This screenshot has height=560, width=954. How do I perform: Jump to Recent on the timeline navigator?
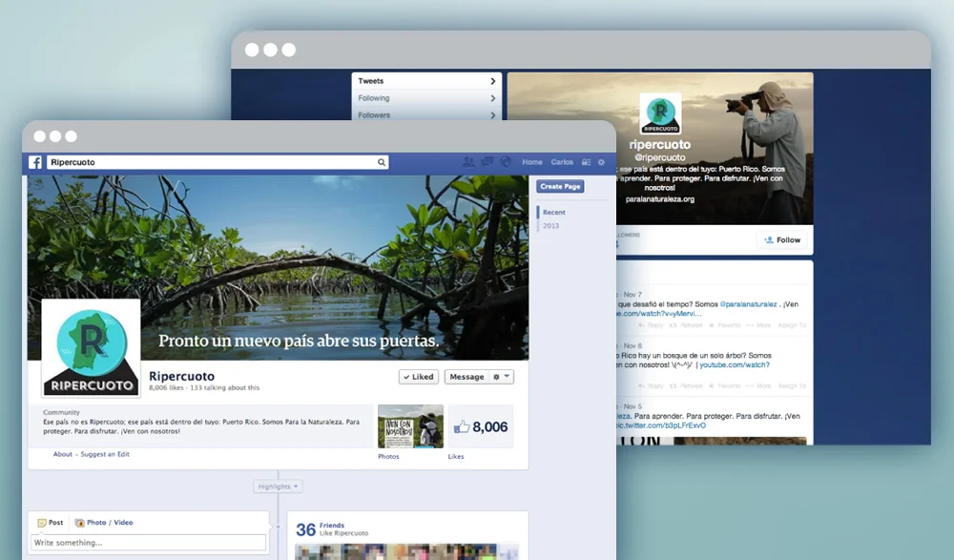553,213
